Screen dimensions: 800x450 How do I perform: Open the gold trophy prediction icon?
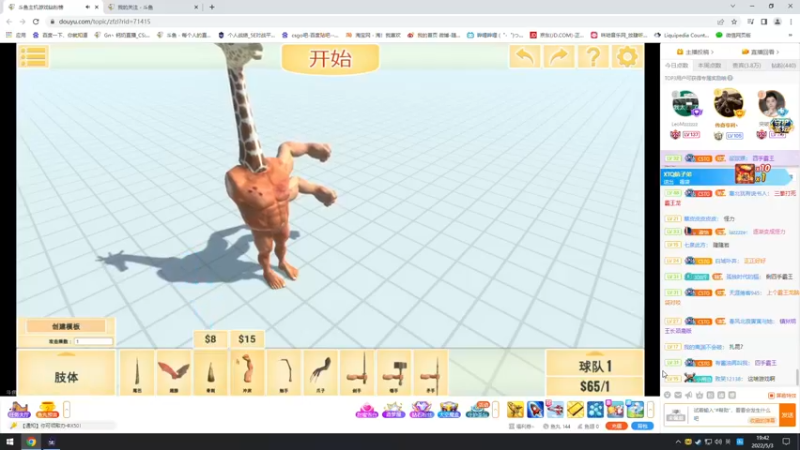(x=47, y=410)
